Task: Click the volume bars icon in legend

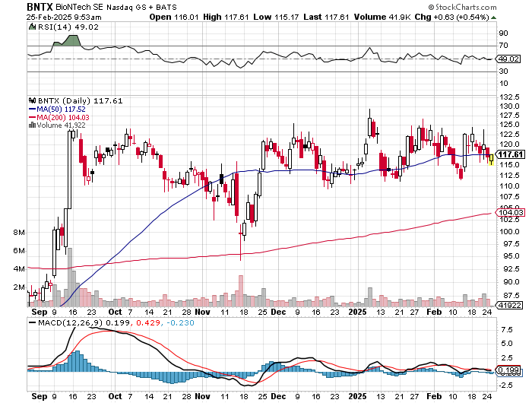Action: [32, 125]
